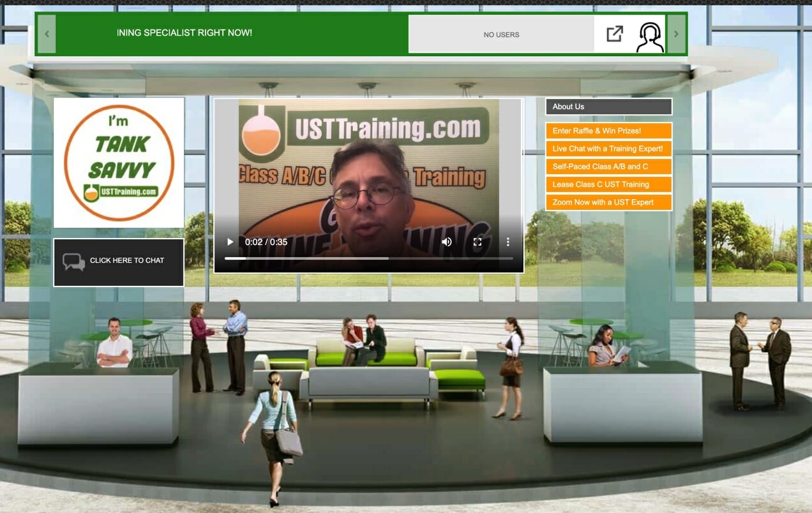Image resolution: width=812 pixels, height=513 pixels.
Task: Click the I'm Tank Savvy logo badge
Action: pos(119,161)
